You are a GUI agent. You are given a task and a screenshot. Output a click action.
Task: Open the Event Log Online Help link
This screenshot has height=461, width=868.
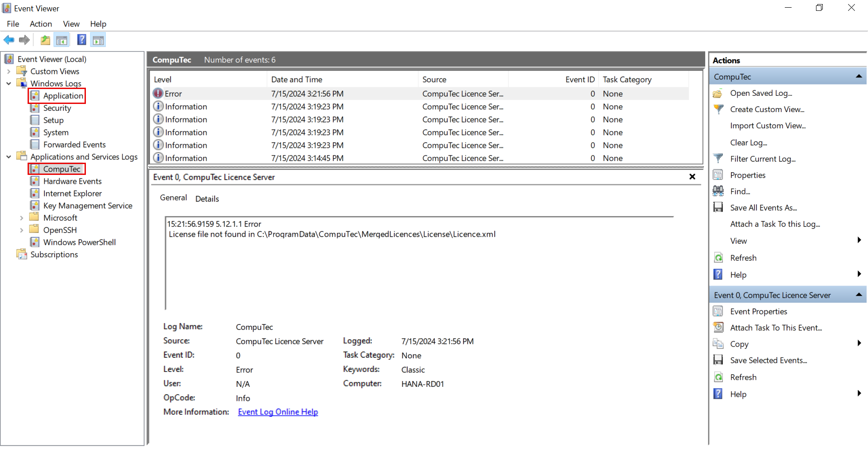(x=278, y=412)
